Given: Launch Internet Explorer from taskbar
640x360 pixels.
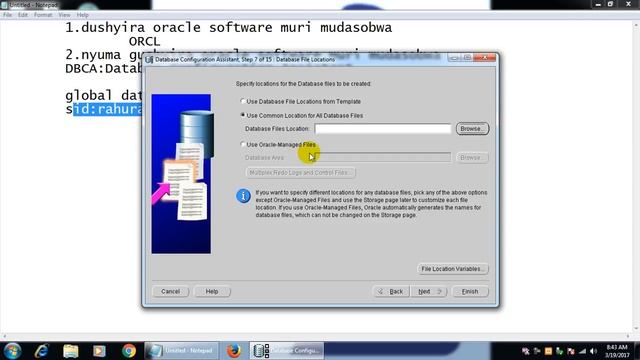Looking at the screenshot, I should (42, 351).
